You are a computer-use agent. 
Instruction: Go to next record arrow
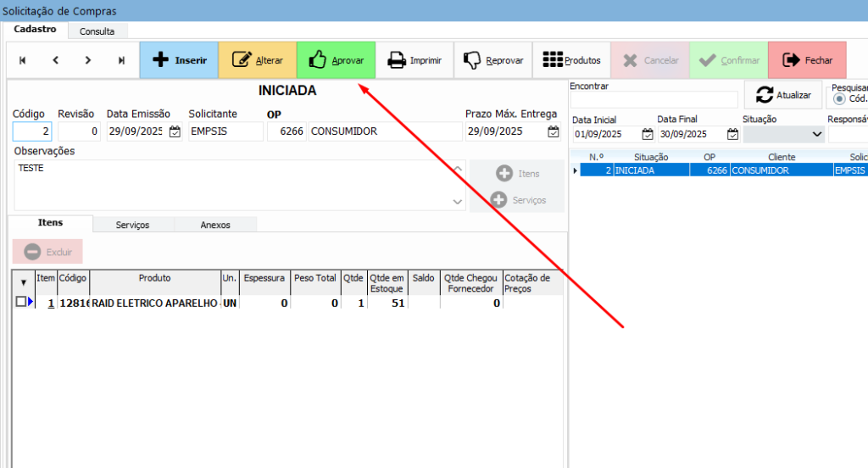pyautogui.click(x=88, y=60)
